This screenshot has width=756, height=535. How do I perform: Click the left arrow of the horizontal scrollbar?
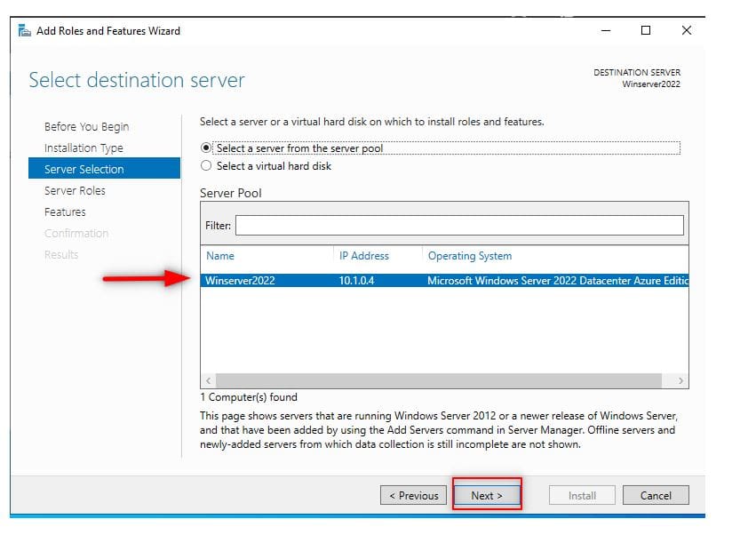tap(206, 380)
